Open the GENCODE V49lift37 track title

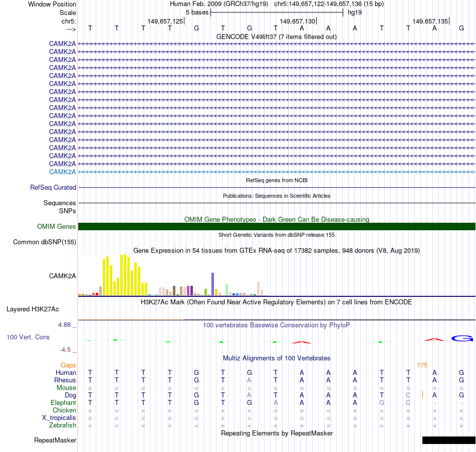[x=277, y=37]
